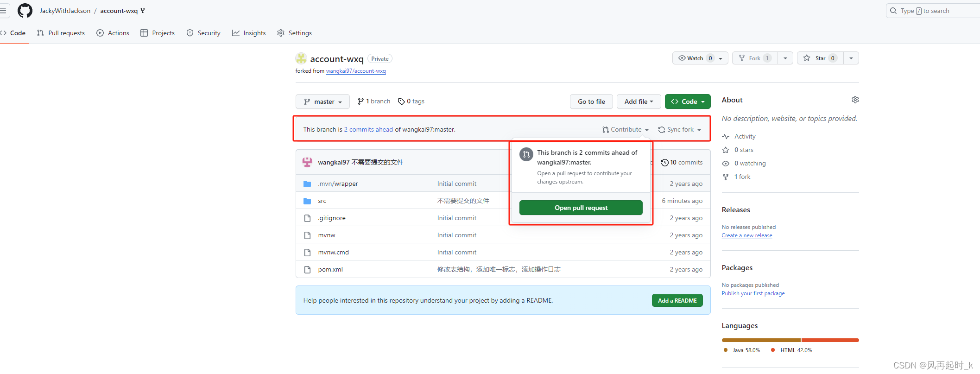Open the src folder name
The width and height of the screenshot is (980, 374).
coord(322,201)
